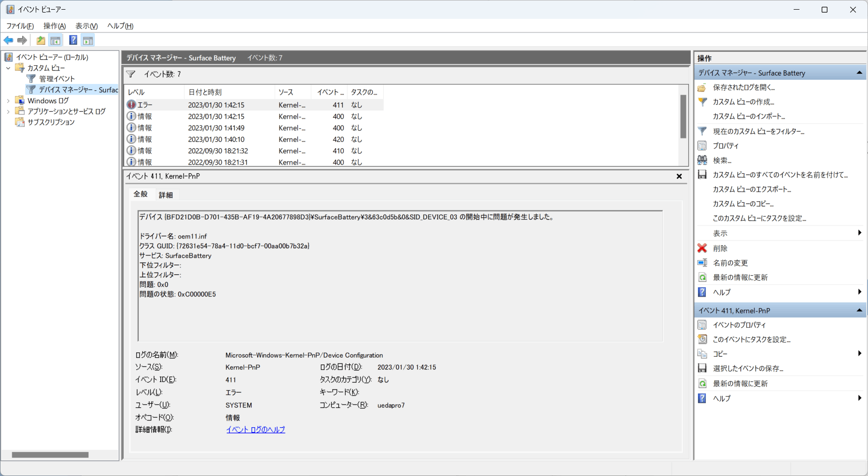Screen dimensions: 868x476
Task: Open the ヘルプ(H) menu
Action: tap(120, 26)
